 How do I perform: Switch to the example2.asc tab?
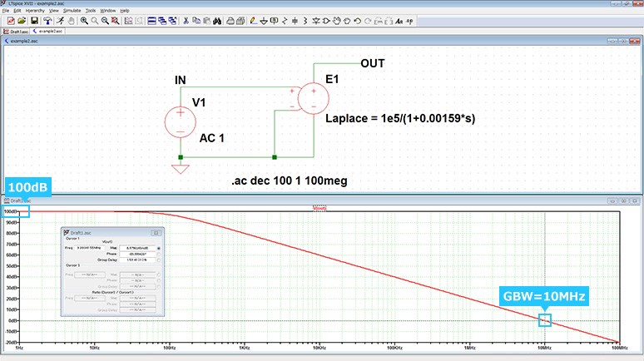coord(49,31)
